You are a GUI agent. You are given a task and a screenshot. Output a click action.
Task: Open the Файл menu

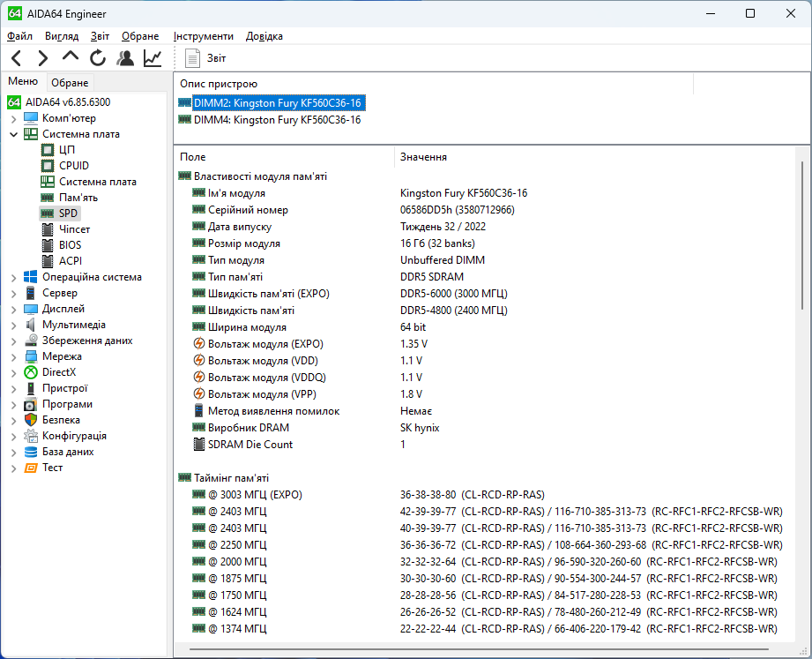[x=19, y=36]
